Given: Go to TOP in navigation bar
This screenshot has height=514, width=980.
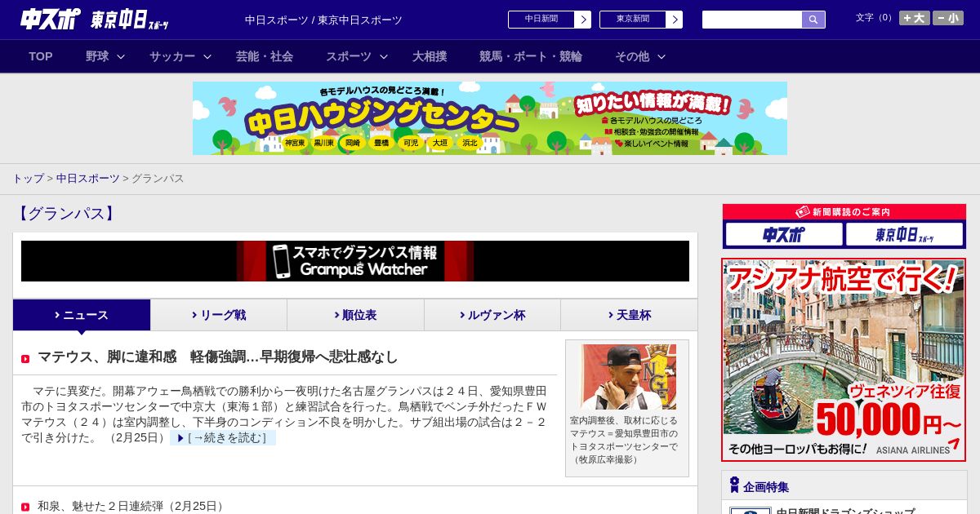Looking at the screenshot, I should [x=41, y=56].
